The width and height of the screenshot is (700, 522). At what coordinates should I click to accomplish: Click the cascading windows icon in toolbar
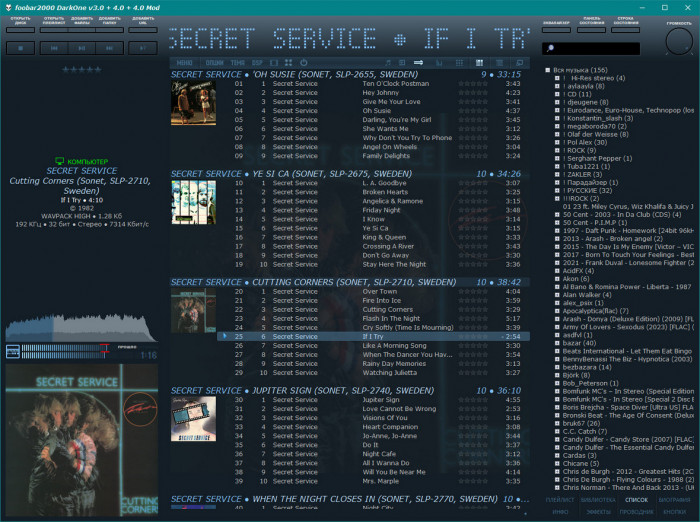point(520,63)
